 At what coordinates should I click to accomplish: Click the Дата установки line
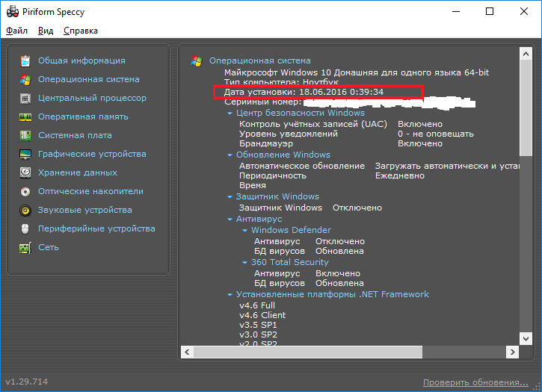(x=304, y=92)
